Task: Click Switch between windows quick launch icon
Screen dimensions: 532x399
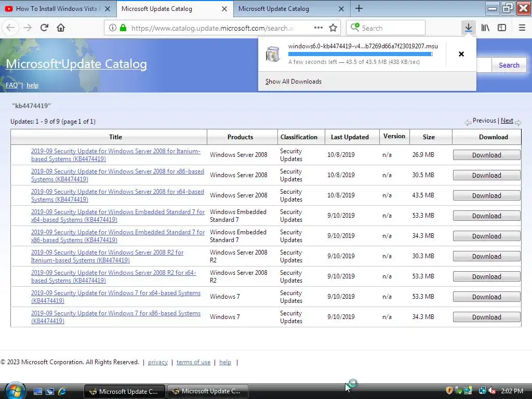Action: pos(49,391)
